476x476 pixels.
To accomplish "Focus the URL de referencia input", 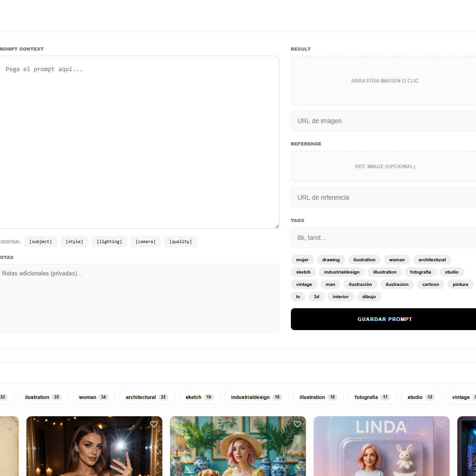I will 383,197.
